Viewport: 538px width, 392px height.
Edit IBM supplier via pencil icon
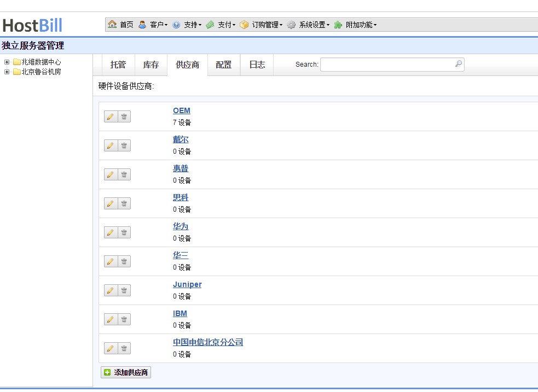coord(111,319)
